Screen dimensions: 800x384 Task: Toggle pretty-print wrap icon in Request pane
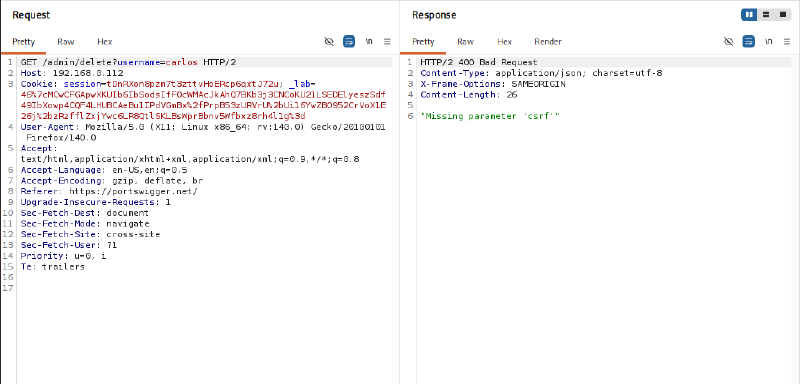coord(349,41)
